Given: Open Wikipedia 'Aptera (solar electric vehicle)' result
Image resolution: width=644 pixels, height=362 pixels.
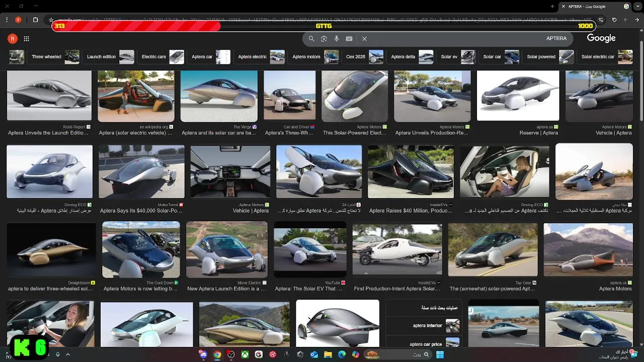Looking at the screenshot, I should click(x=135, y=133).
